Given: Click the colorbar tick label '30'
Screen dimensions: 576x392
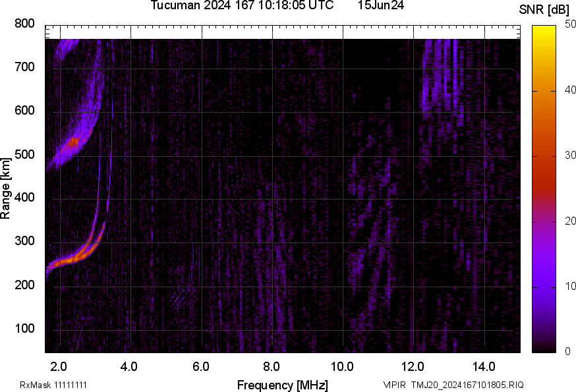Looking at the screenshot, I should click(x=570, y=155).
